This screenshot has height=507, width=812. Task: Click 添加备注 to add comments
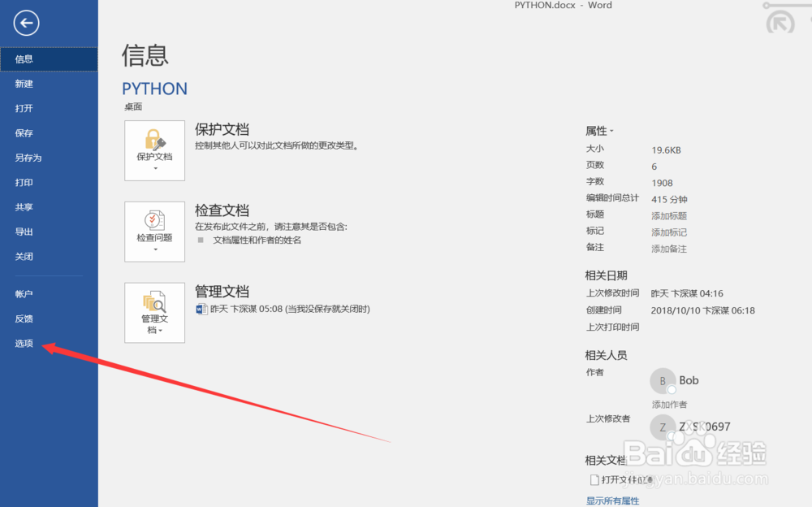click(668, 249)
